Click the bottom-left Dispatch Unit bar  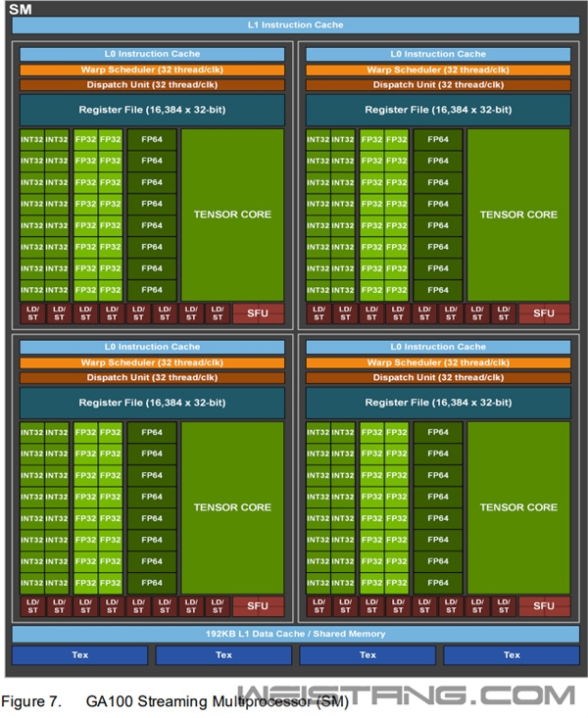pyautogui.click(x=152, y=378)
